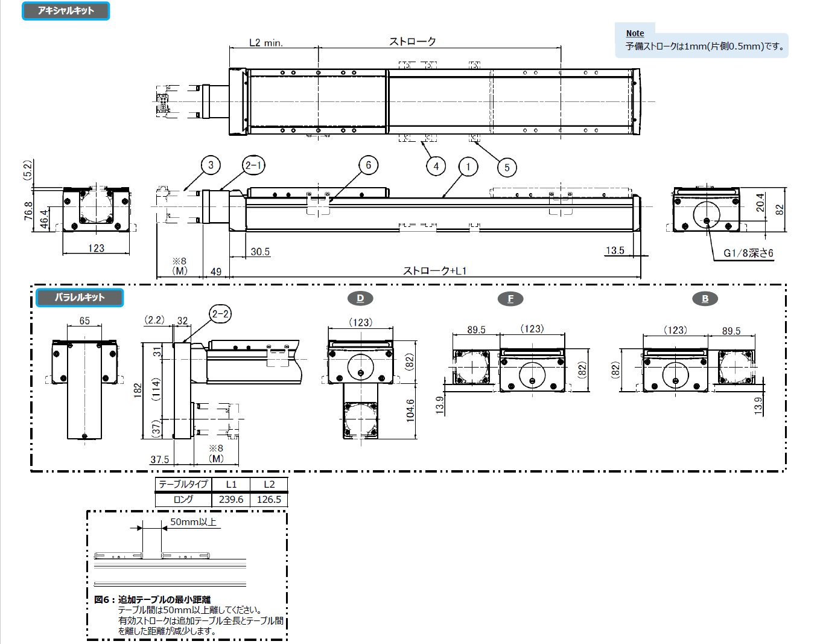Click the 図6 figure caption title
Image resolution: width=823 pixels, height=644 pixels.
(153, 599)
